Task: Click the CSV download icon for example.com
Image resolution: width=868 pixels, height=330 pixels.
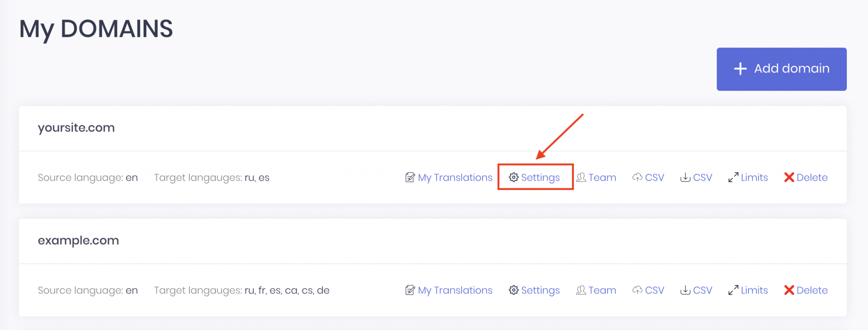Action: coord(685,290)
